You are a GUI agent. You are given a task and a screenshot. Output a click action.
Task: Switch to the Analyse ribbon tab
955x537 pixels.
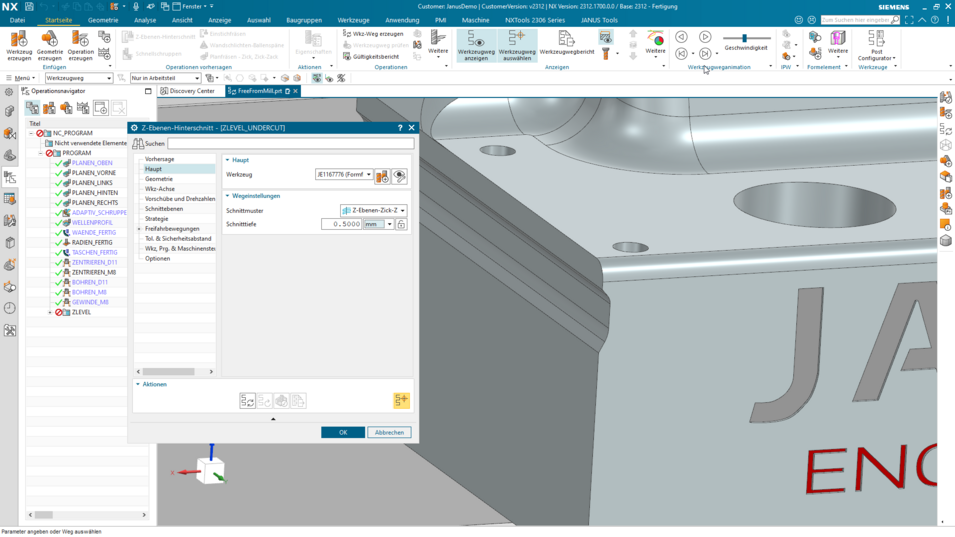pyautogui.click(x=145, y=20)
